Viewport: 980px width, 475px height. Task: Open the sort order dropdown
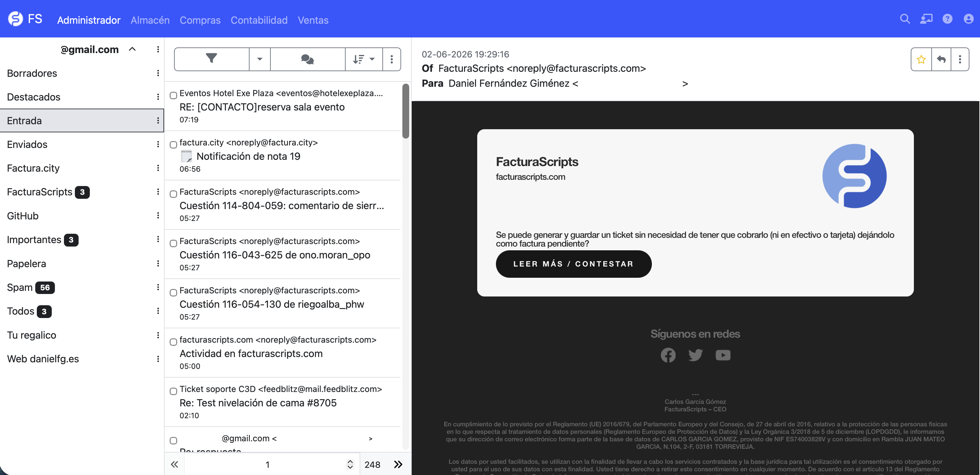point(364,59)
